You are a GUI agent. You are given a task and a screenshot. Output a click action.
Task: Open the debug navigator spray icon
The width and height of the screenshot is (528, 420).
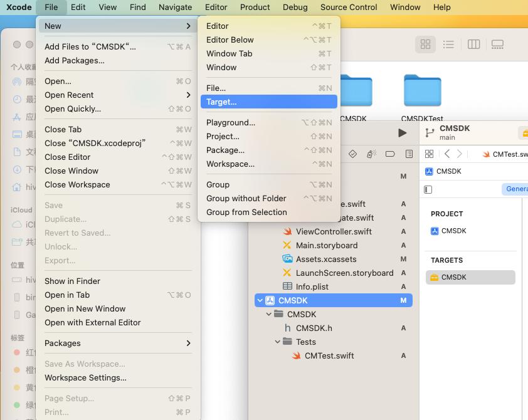click(x=371, y=154)
